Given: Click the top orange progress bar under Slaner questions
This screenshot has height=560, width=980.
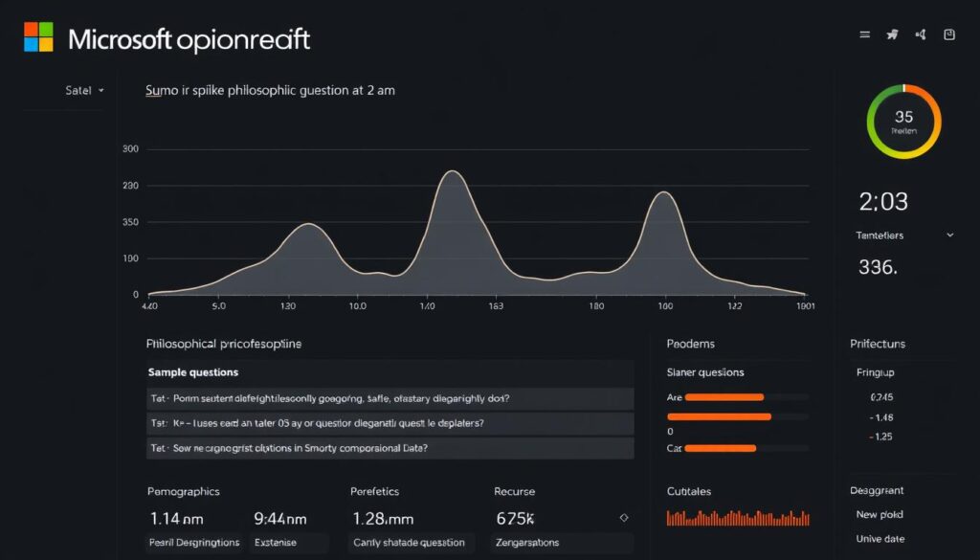Looking at the screenshot, I should (723, 396).
